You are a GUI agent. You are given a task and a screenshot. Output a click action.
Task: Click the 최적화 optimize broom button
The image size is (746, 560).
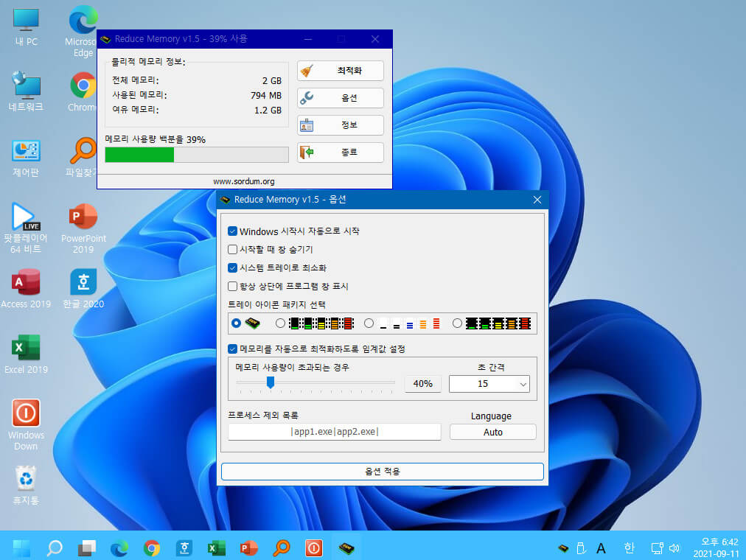tap(340, 70)
